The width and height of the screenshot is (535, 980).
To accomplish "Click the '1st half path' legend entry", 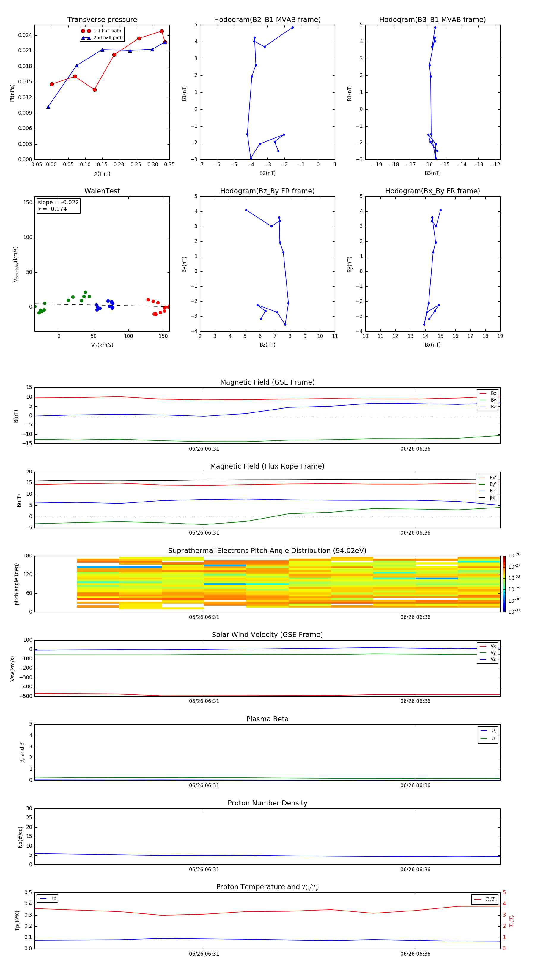I will click(x=102, y=31).
